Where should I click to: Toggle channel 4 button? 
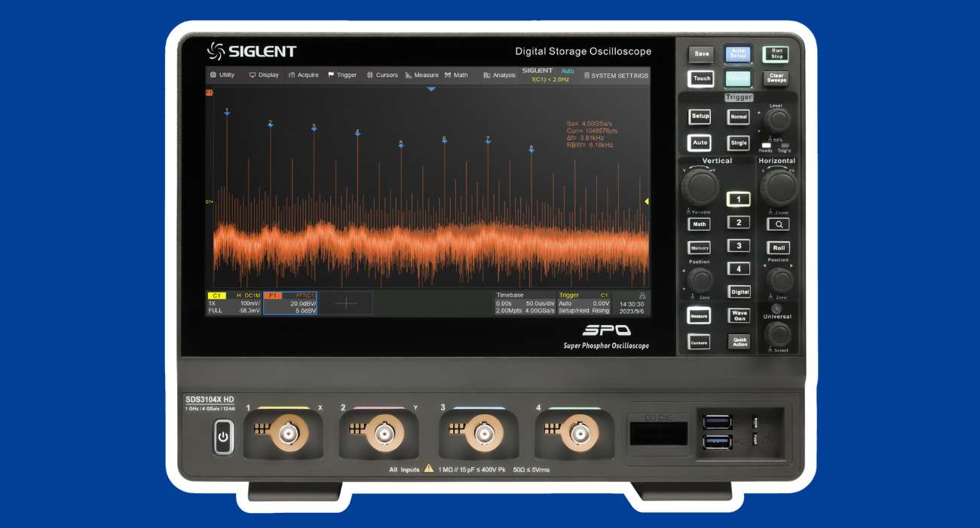[738, 269]
